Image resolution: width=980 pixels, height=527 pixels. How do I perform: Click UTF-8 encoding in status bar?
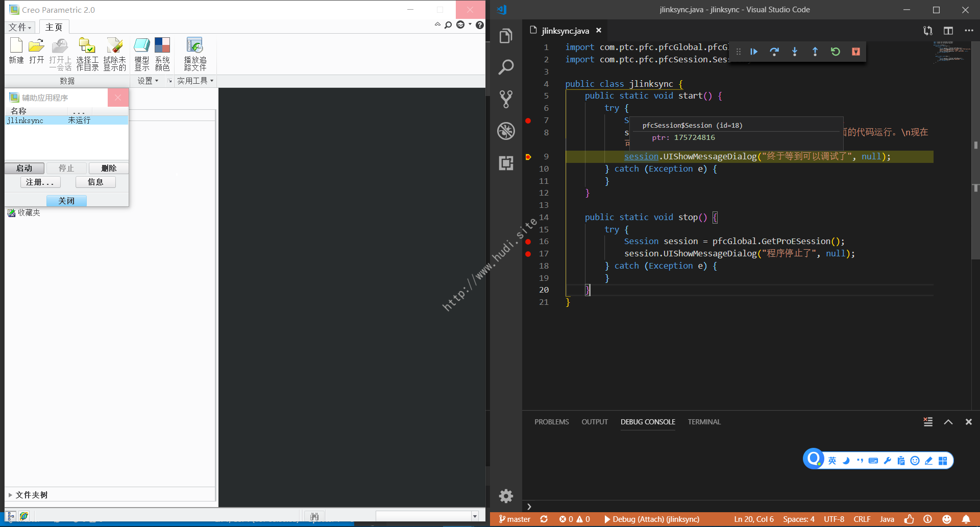[x=834, y=519]
